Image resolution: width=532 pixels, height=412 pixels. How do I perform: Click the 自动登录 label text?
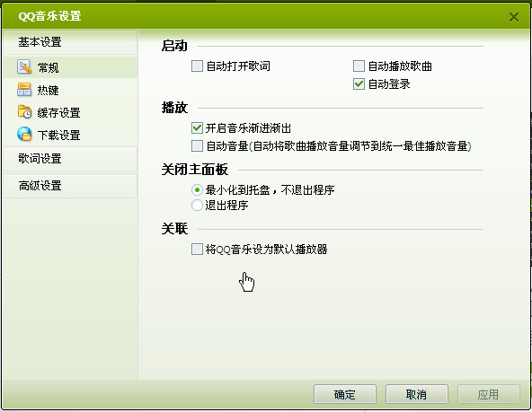coord(389,84)
